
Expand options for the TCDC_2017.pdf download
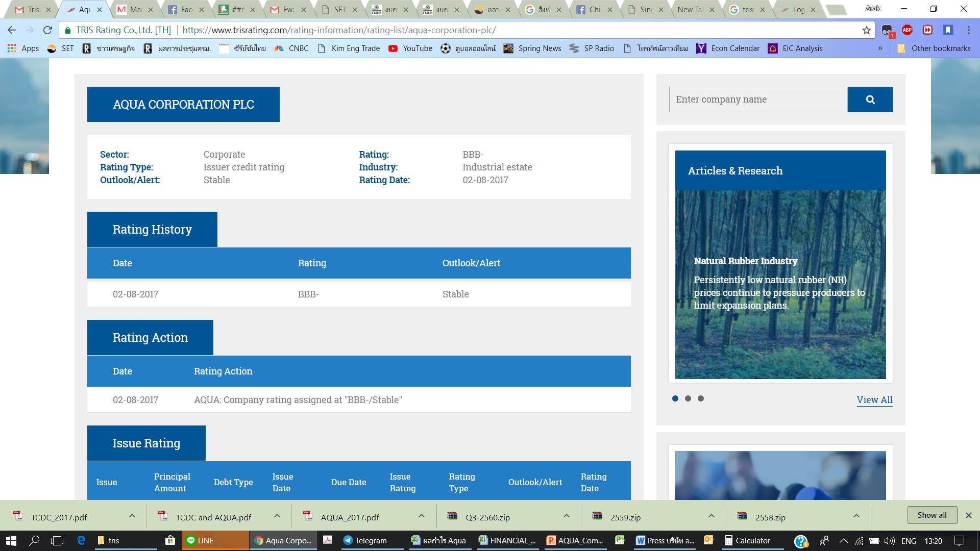132,516
